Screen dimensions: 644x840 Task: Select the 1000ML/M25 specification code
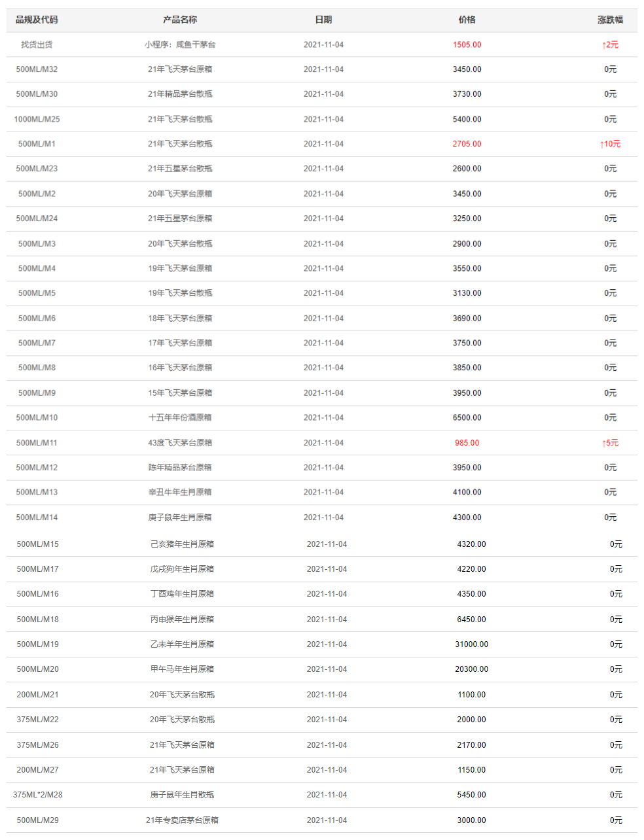coord(37,119)
